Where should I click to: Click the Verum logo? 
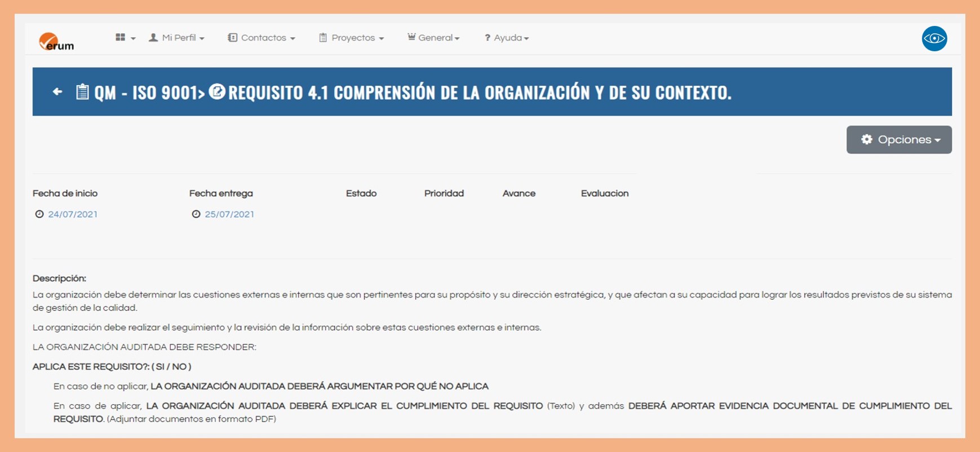[x=56, y=41]
